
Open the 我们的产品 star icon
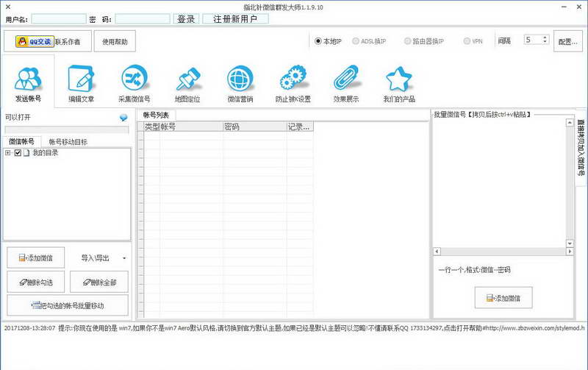pos(399,79)
